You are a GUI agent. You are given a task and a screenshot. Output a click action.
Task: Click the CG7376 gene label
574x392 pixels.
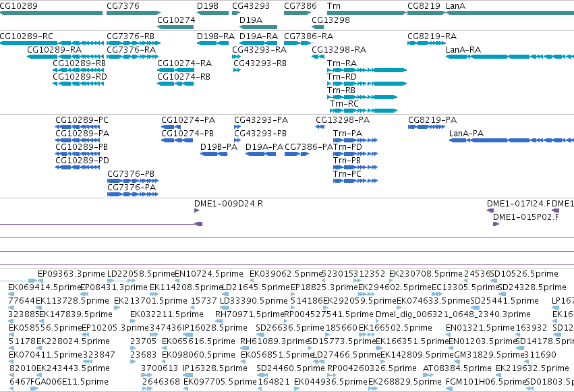point(123,6)
